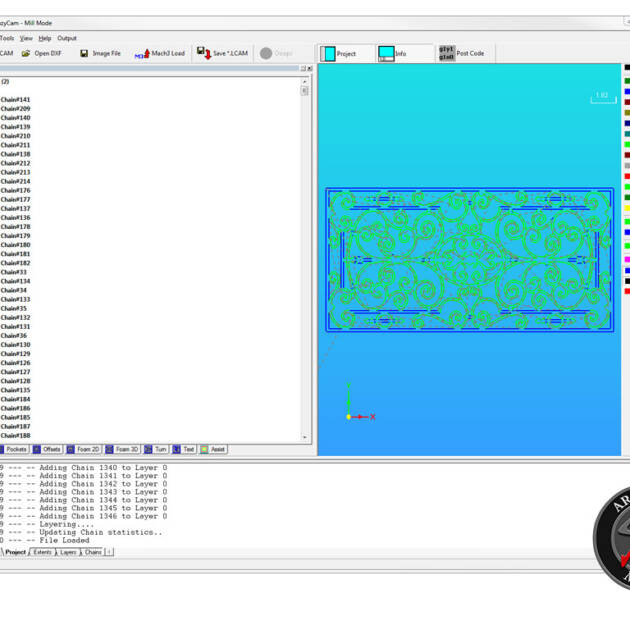
Task: Switch to the Extents tab
Action: [x=43, y=552]
